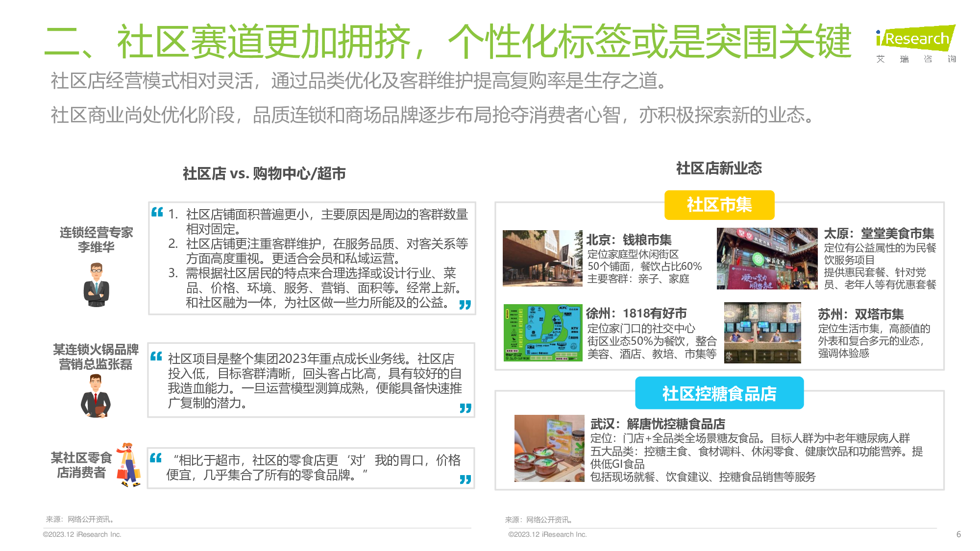Open the 太原堂堂美食市集 photo
980x551 pixels.
(767, 259)
